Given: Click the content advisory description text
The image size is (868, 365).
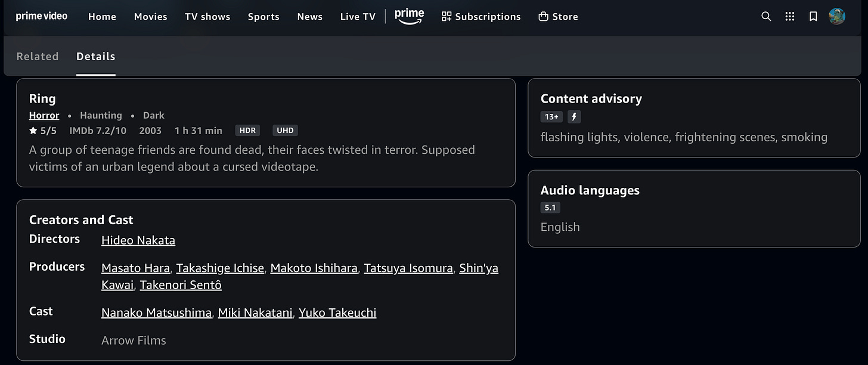Looking at the screenshot, I should click(684, 137).
